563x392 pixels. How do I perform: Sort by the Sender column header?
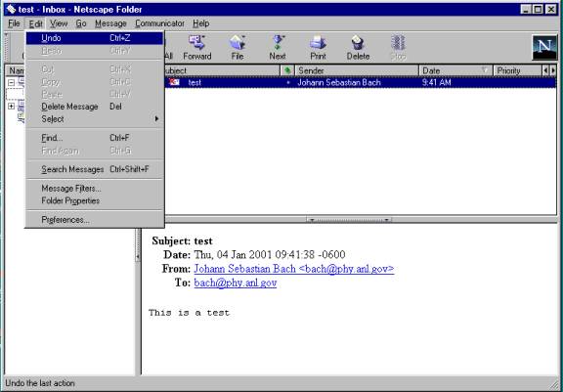pyautogui.click(x=358, y=70)
